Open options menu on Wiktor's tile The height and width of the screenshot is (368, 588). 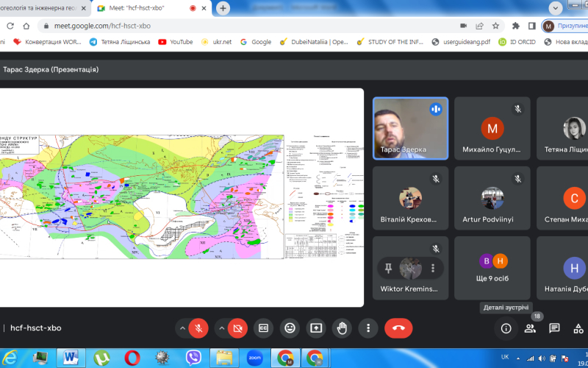433,268
